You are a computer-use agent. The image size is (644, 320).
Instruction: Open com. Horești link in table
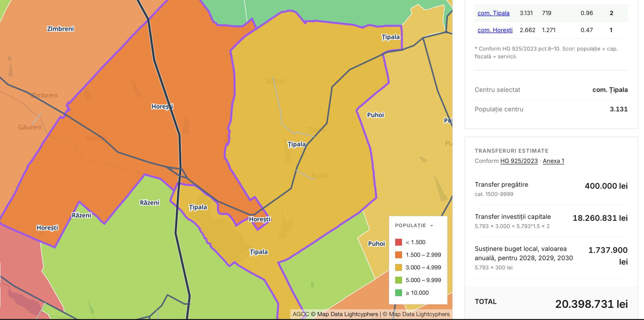pos(495,30)
